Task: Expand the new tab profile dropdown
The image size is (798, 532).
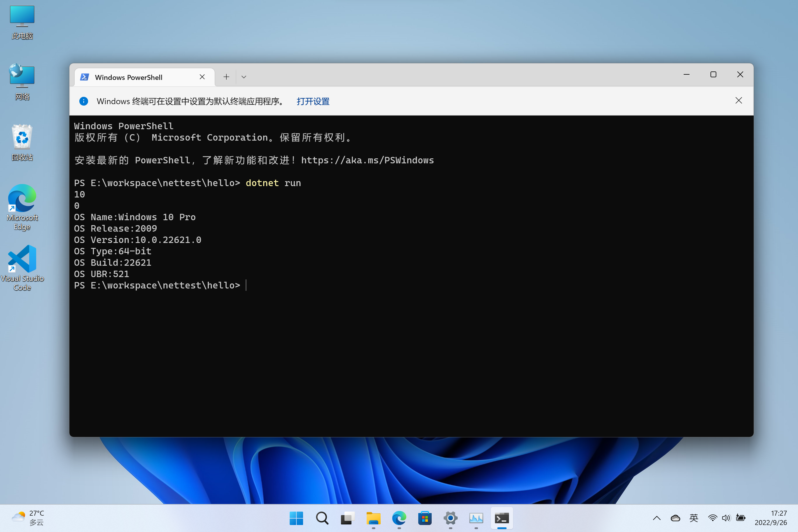Action: pyautogui.click(x=244, y=77)
